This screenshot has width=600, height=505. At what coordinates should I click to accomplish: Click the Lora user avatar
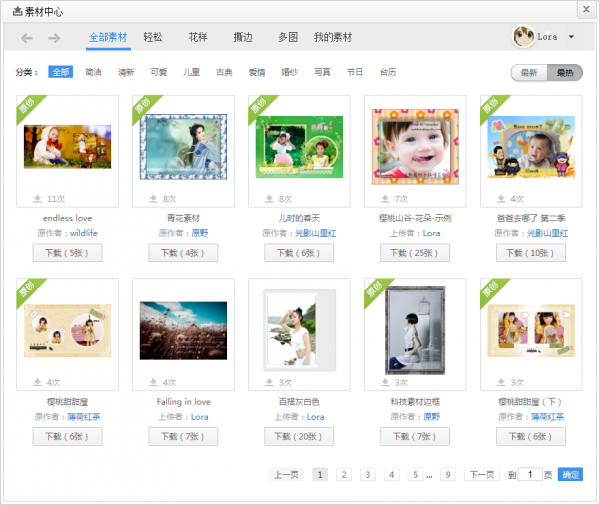pyautogui.click(x=524, y=37)
